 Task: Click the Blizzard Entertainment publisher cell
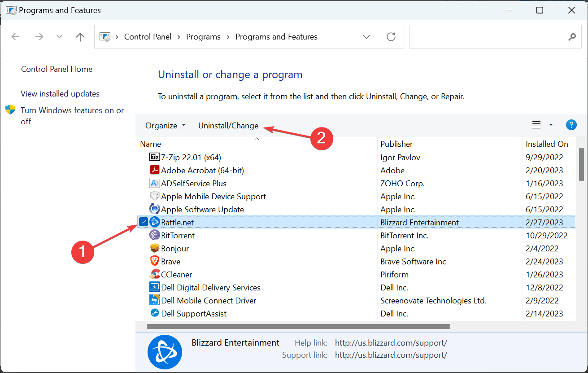coord(419,223)
